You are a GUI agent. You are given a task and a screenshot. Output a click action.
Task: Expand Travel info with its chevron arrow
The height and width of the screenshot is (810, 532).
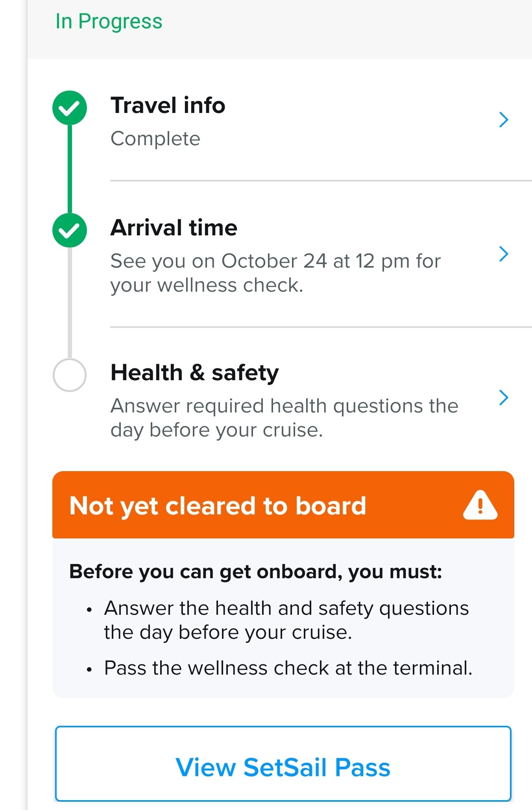pyautogui.click(x=504, y=120)
